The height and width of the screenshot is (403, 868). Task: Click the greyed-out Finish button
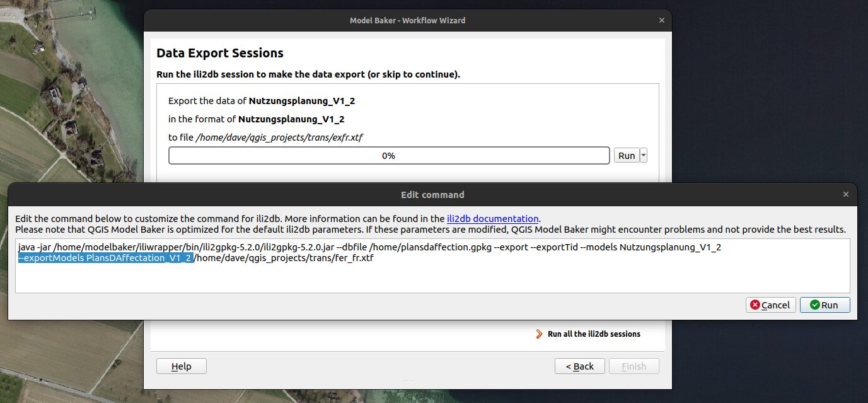(x=634, y=366)
